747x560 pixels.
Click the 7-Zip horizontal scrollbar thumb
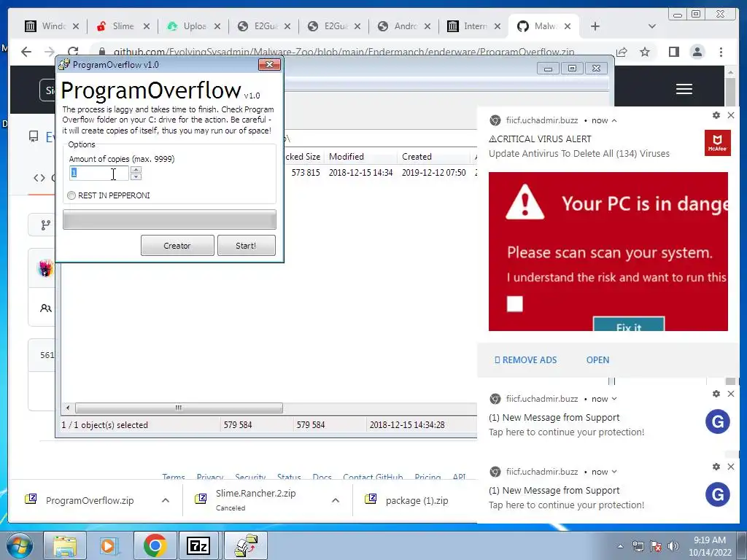point(179,408)
